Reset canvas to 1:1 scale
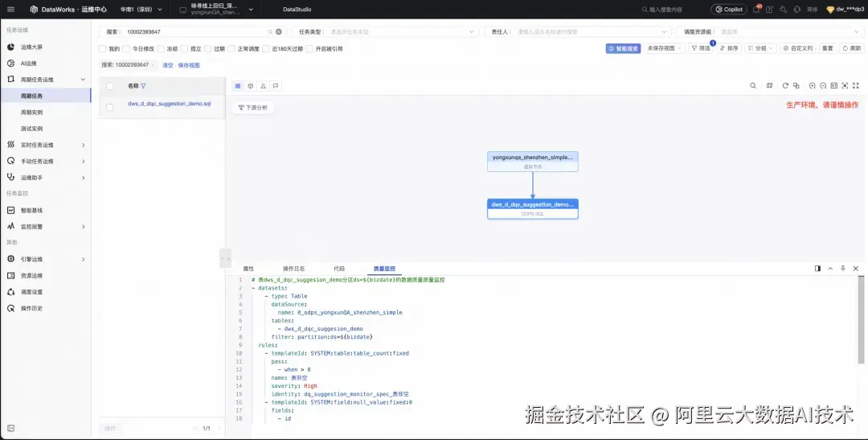 [x=833, y=86]
